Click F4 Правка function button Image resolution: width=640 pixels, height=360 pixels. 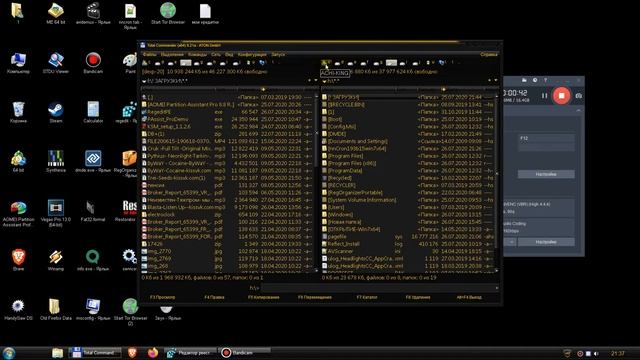(x=214, y=297)
